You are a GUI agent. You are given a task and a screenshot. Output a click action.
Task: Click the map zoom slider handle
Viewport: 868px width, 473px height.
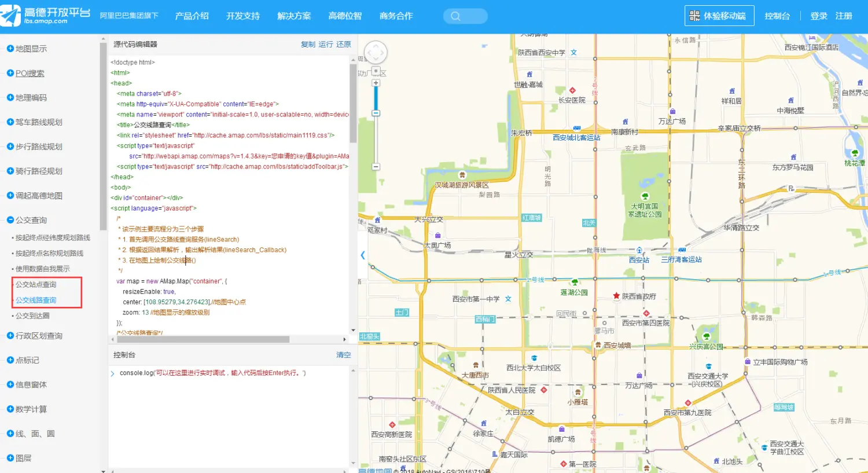point(376,113)
